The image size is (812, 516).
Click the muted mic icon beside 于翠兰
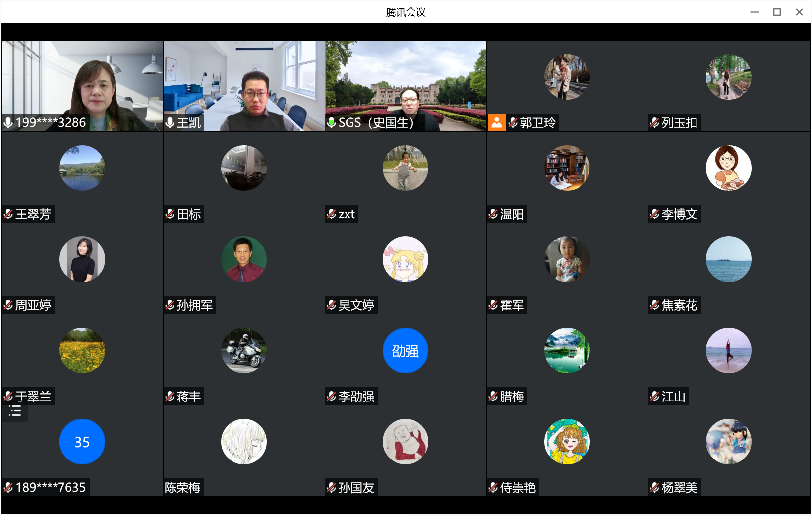click(x=8, y=396)
